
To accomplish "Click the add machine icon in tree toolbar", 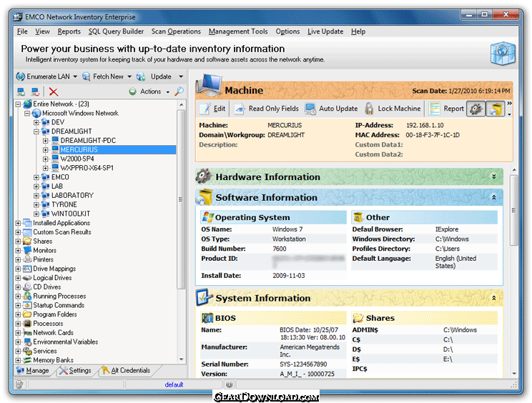I will tap(21, 91).
